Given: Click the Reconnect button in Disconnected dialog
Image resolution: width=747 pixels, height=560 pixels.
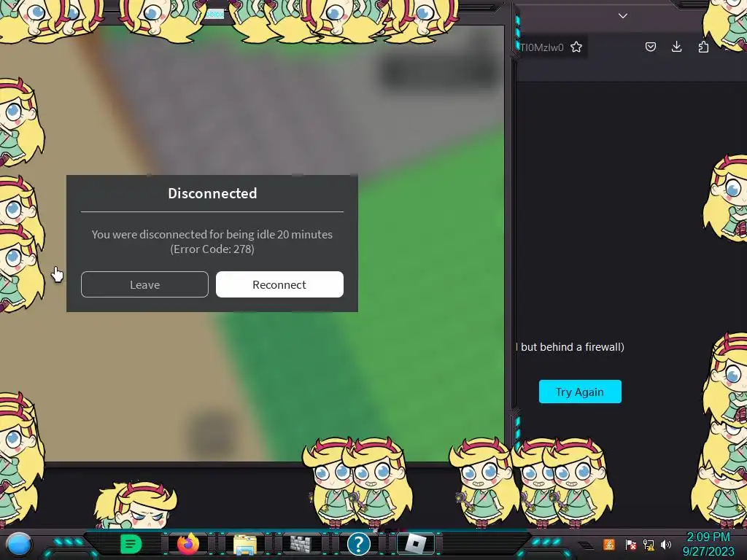Looking at the screenshot, I should tap(279, 284).
